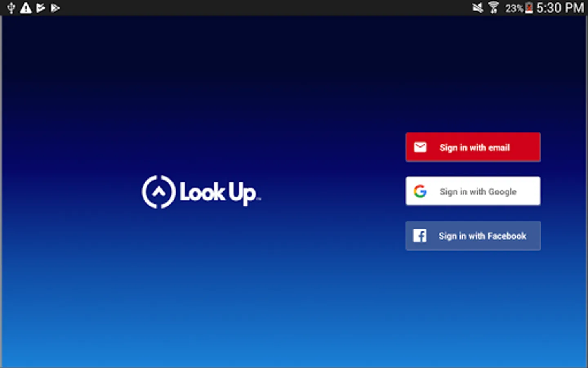The width and height of the screenshot is (588, 368).
Task: Tap the battery indicator icon
Action: pyautogui.click(x=529, y=8)
